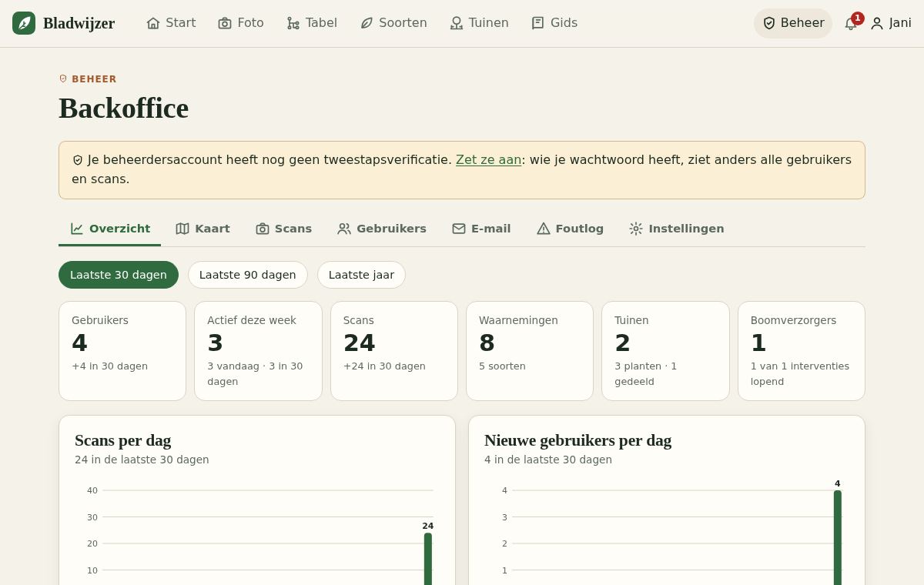The image size is (924, 585).
Task: Go to the Foto page
Action: click(241, 23)
